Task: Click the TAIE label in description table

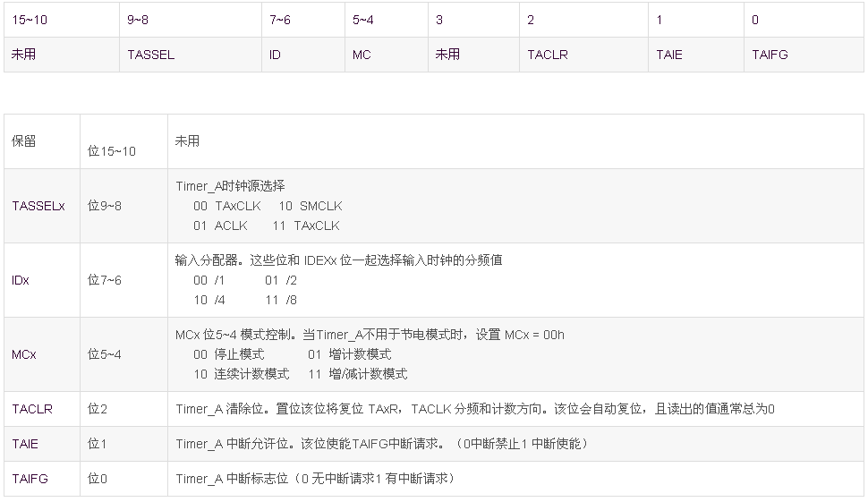Action: (x=25, y=444)
